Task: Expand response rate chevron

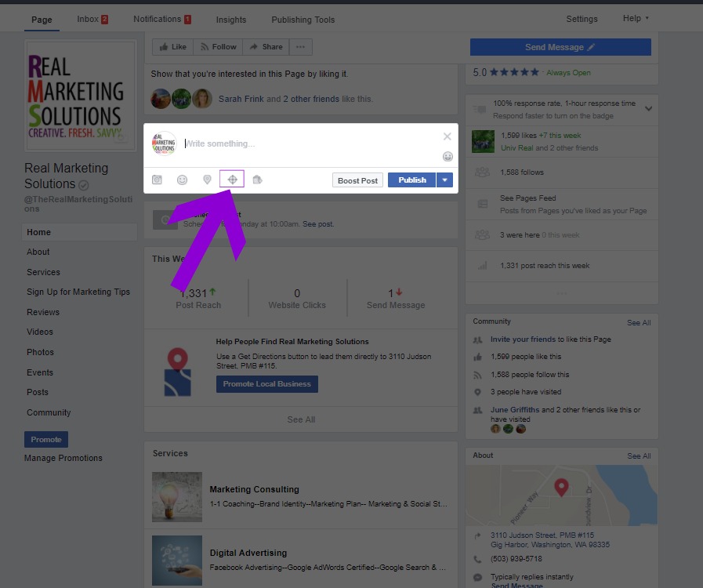Action: coord(648,108)
